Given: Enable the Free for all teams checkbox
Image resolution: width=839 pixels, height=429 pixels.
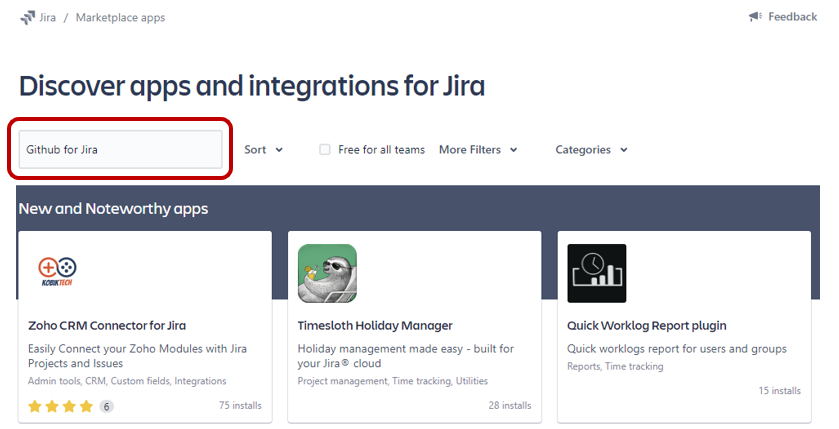Looking at the screenshot, I should coord(325,149).
